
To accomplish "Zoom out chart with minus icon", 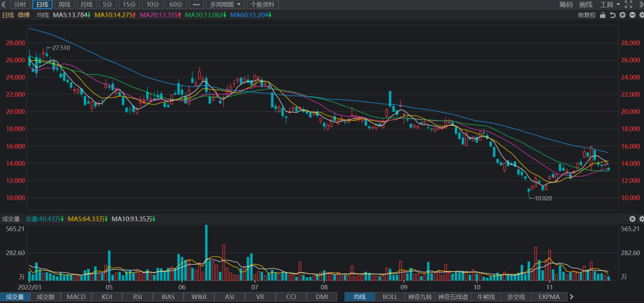I will pyautogui.click(x=632, y=15).
